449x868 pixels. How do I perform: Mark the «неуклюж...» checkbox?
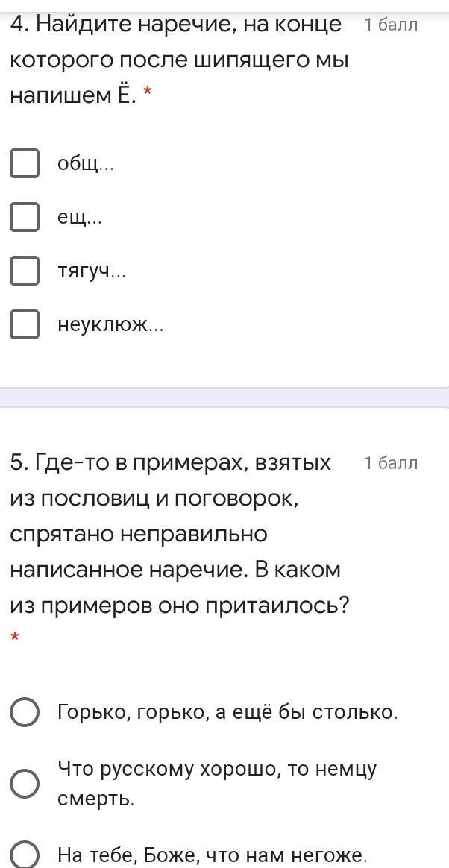pos(25,324)
